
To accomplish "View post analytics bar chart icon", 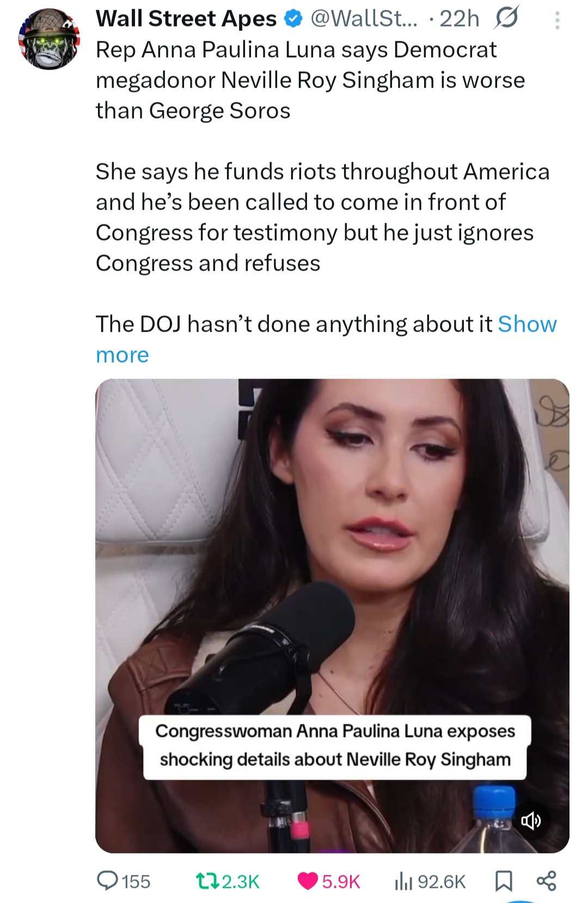I will [x=402, y=881].
